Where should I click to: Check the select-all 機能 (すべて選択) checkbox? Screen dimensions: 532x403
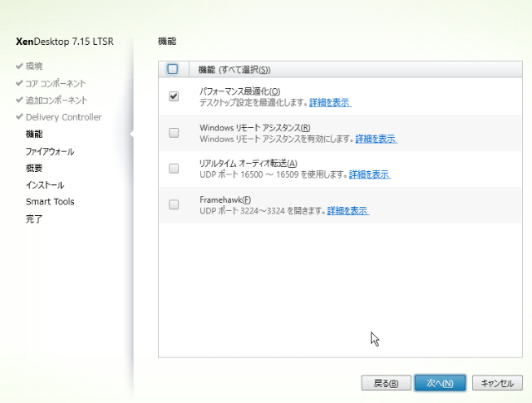(172, 69)
